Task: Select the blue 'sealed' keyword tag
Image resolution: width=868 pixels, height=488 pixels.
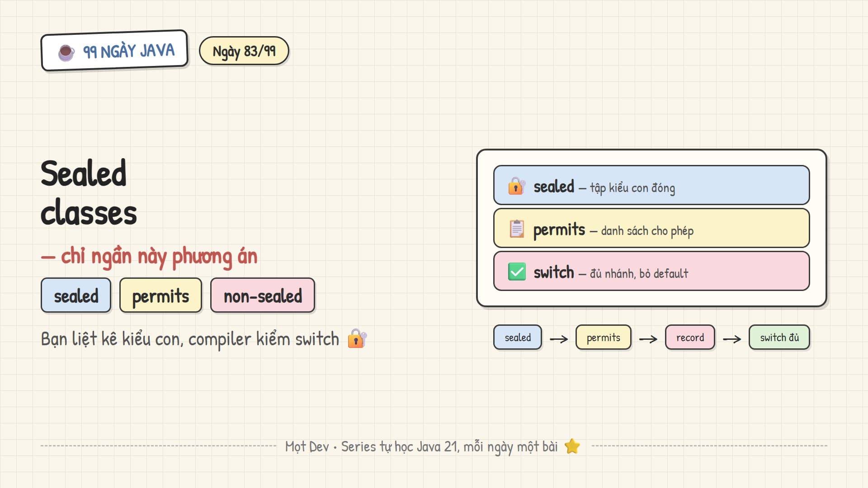Action: click(76, 296)
